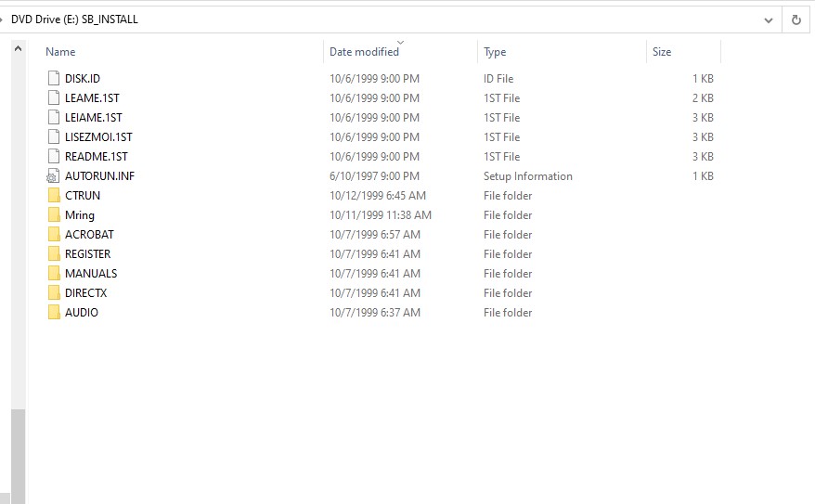Select the AUTORUN.INF setup information icon
The height and width of the screenshot is (504, 815).
point(53,176)
